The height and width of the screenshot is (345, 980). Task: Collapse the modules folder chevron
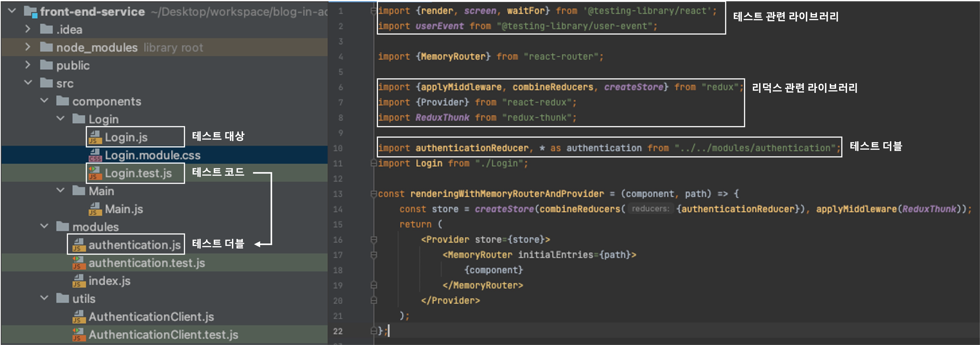[x=44, y=226]
